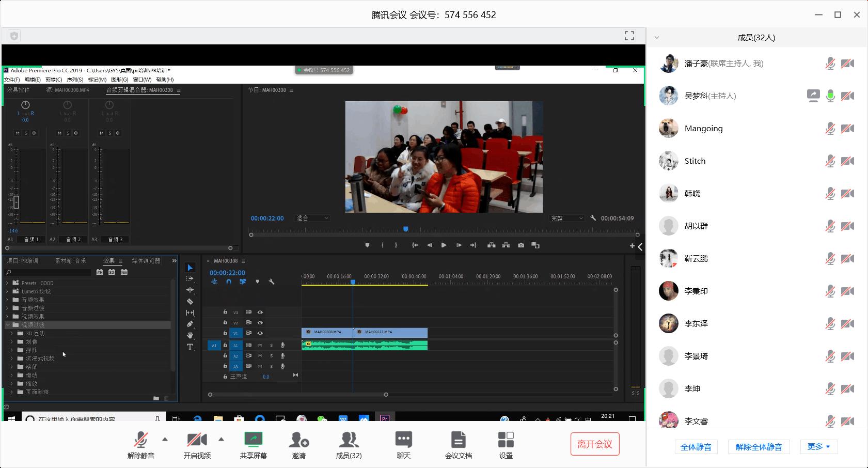The image size is (868, 468).
Task: Unmute your microphone (解除静音)
Action: click(140, 440)
